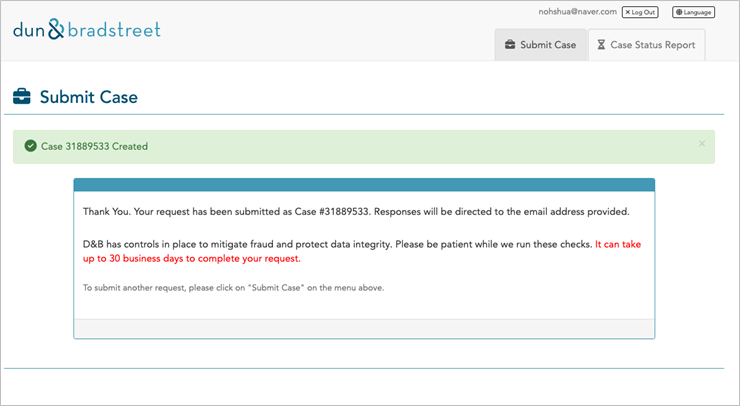This screenshot has height=406, width=740.
Task: Click the globe icon in Language button
Action: [679, 12]
